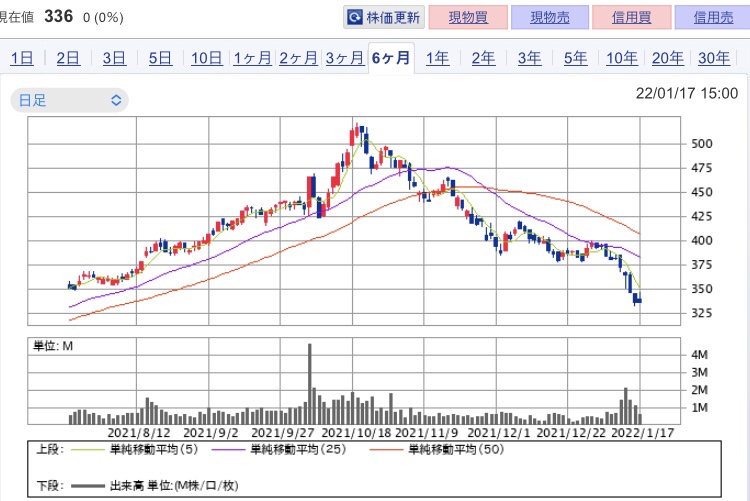Image resolution: width=750 pixels, height=501 pixels.
Task: Open the 信用売 margin sell link
Action: pos(713,18)
